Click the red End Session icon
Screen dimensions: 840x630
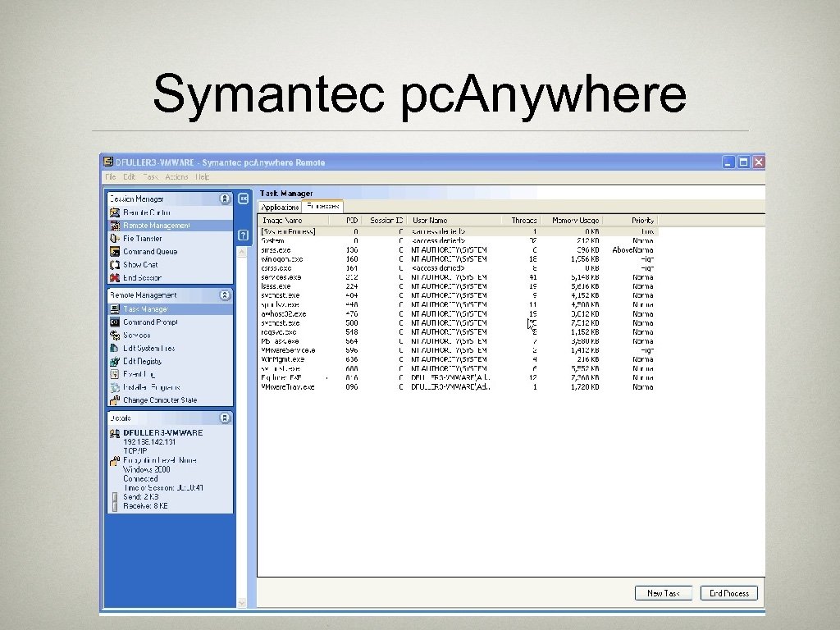click(115, 277)
